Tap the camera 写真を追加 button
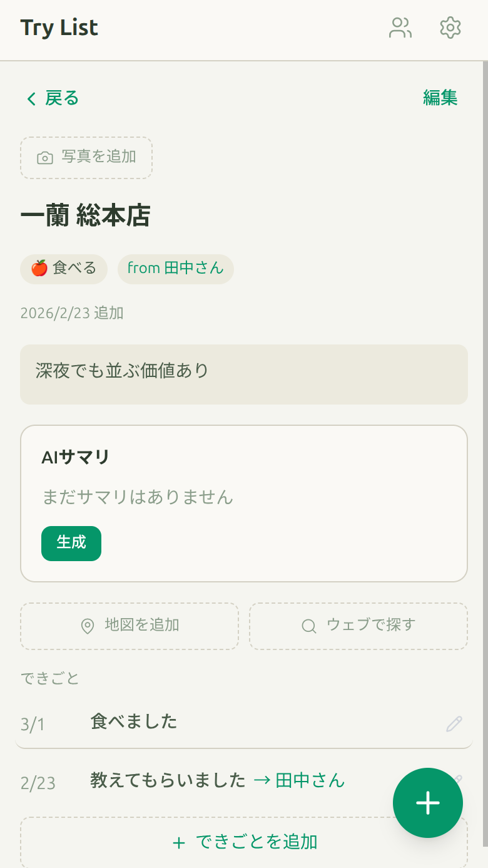The image size is (488, 868). (86, 157)
